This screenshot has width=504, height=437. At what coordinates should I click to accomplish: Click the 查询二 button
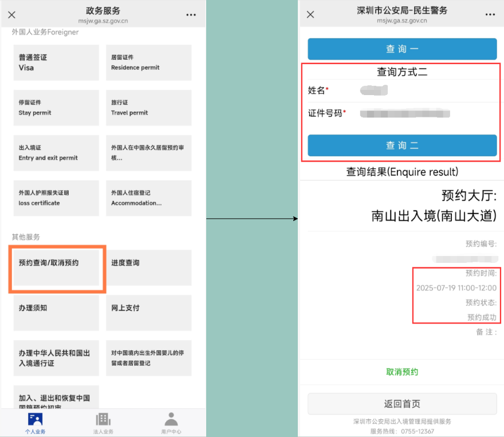click(402, 145)
